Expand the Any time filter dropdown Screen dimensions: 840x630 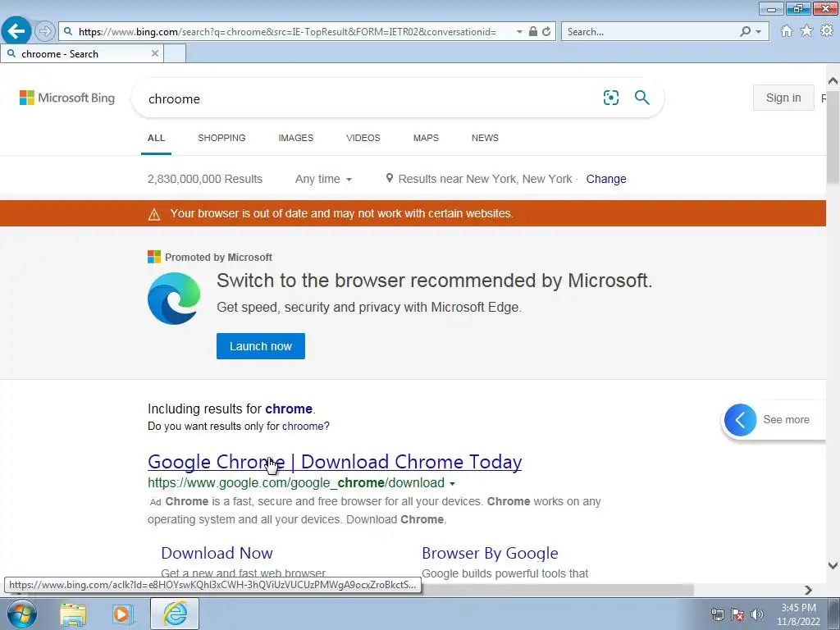tap(323, 179)
